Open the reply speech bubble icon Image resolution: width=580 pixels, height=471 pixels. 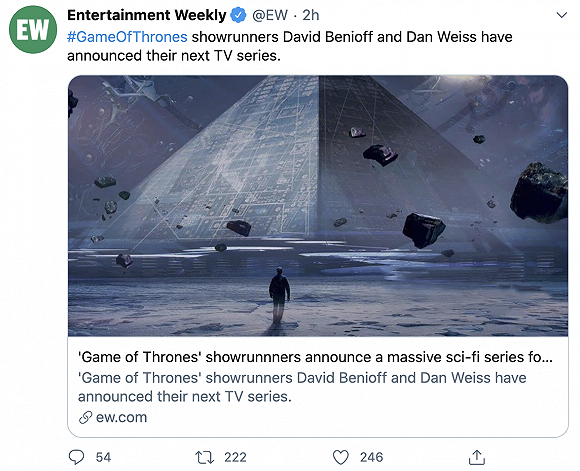tap(77, 457)
